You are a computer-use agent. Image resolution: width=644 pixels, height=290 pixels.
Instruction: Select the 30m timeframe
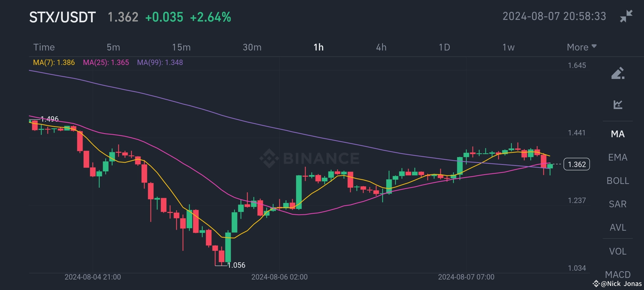[x=252, y=47]
